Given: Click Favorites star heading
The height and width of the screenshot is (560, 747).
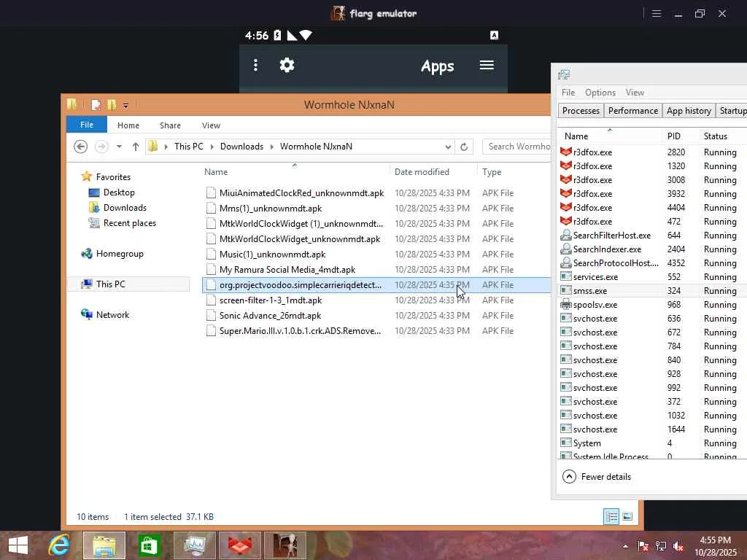Looking at the screenshot, I should [113, 176].
